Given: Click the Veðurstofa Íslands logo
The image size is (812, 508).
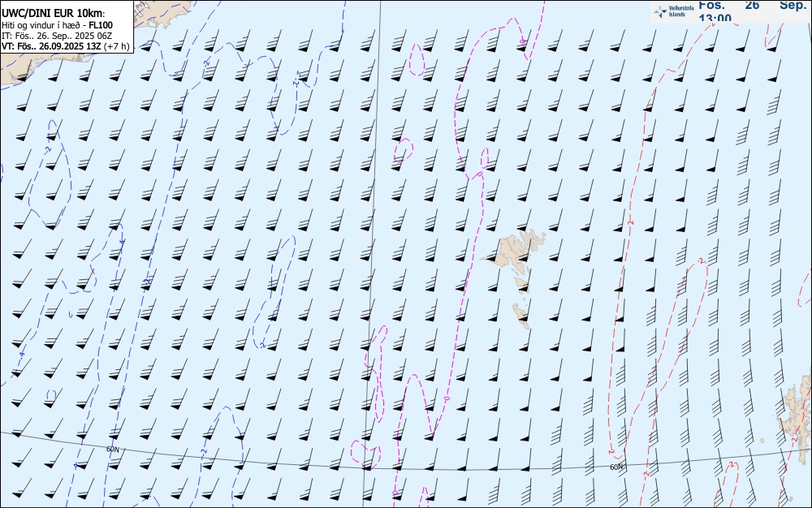Looking at the screenshot, I should (674, 11).
